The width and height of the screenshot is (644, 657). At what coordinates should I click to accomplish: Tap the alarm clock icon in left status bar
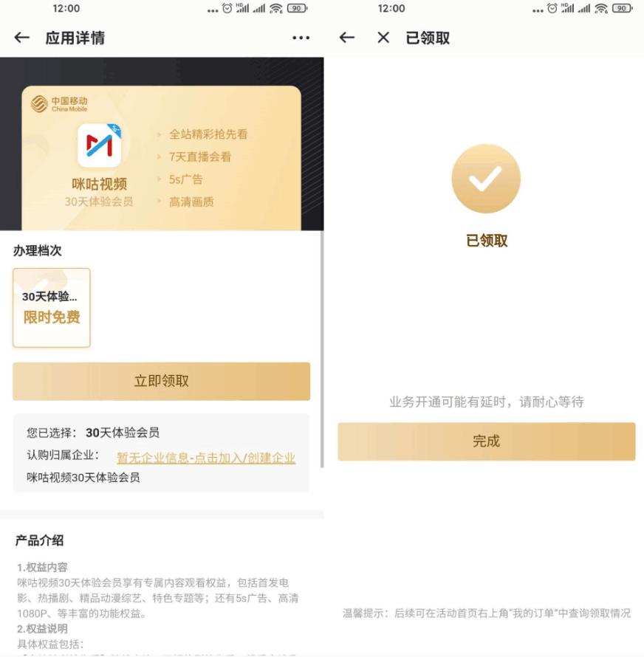click(x=227, y=8)
